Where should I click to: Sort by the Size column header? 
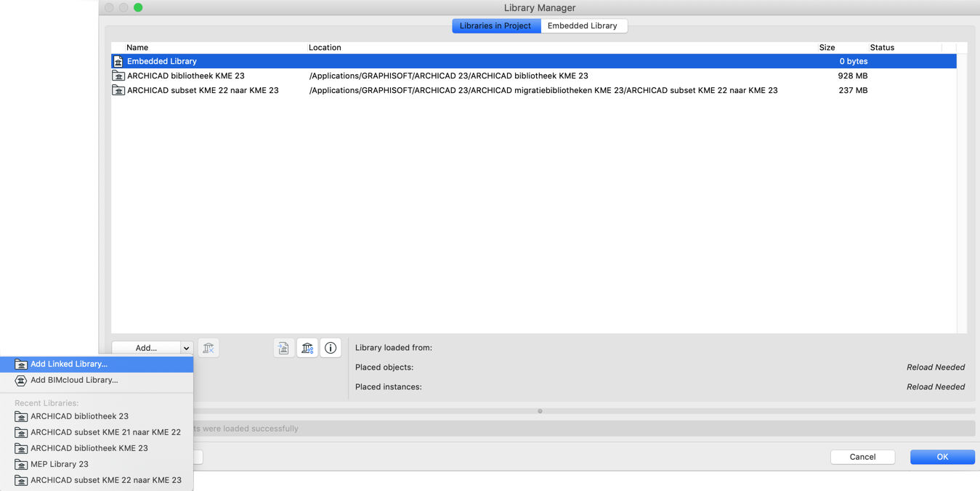(x=827, y=47)
